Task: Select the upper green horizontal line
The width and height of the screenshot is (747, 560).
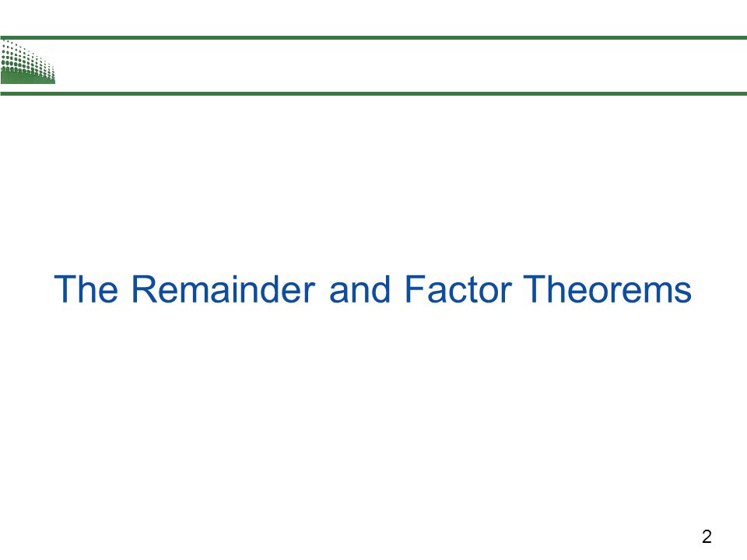Action: click(x=373, y=37)
